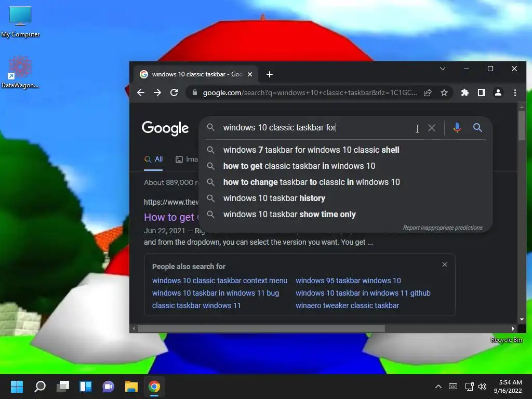Click in the Google search text field

315,128
